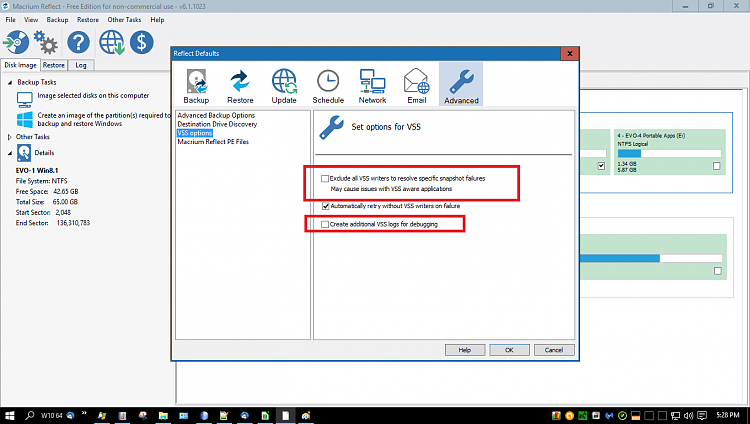Click the Help button in dialog
This screenshot has height=424, width=750.
[x=465, y=350]
